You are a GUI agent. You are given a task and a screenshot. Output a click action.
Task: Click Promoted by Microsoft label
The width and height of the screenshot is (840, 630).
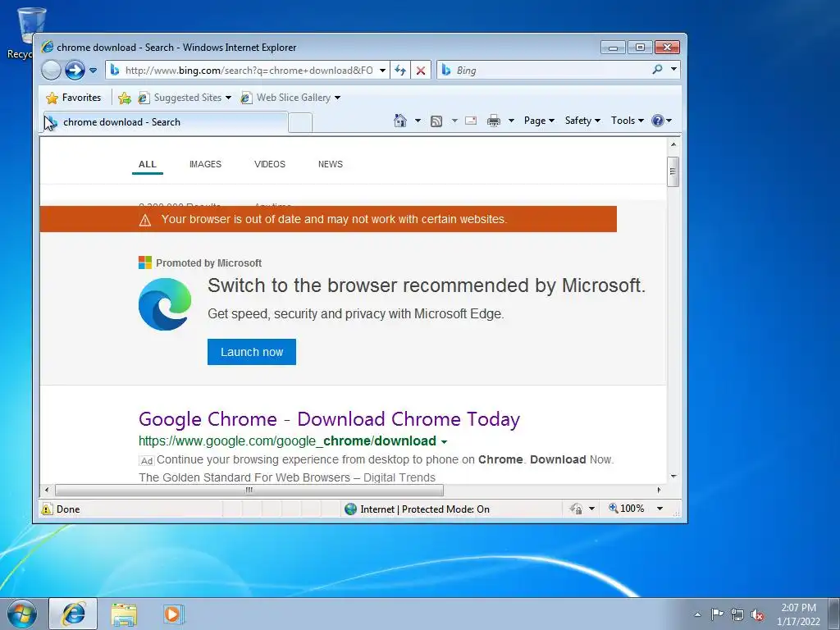coord(208,263)
